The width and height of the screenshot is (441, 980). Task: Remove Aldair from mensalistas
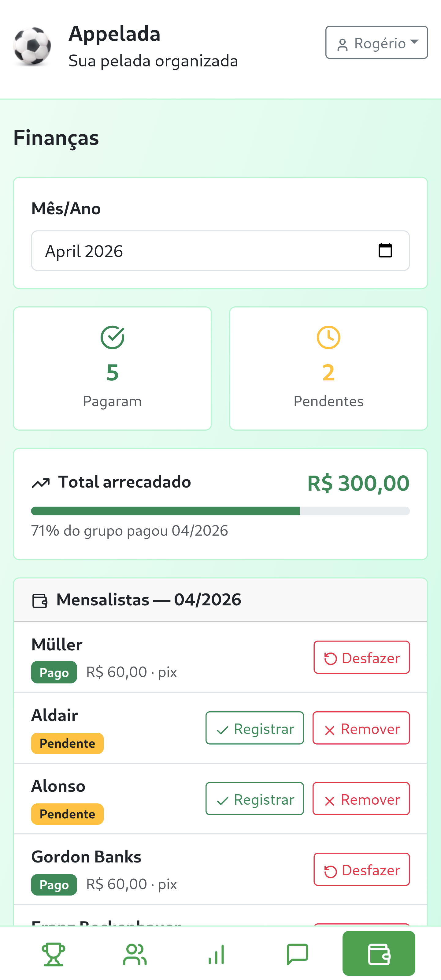361,728
